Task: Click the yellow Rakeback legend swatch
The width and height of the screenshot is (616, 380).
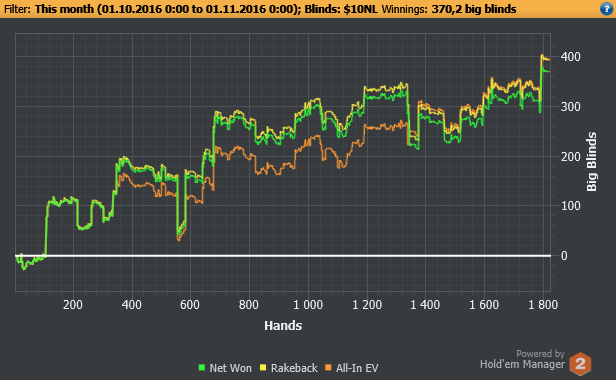Action: click(263, 368)
